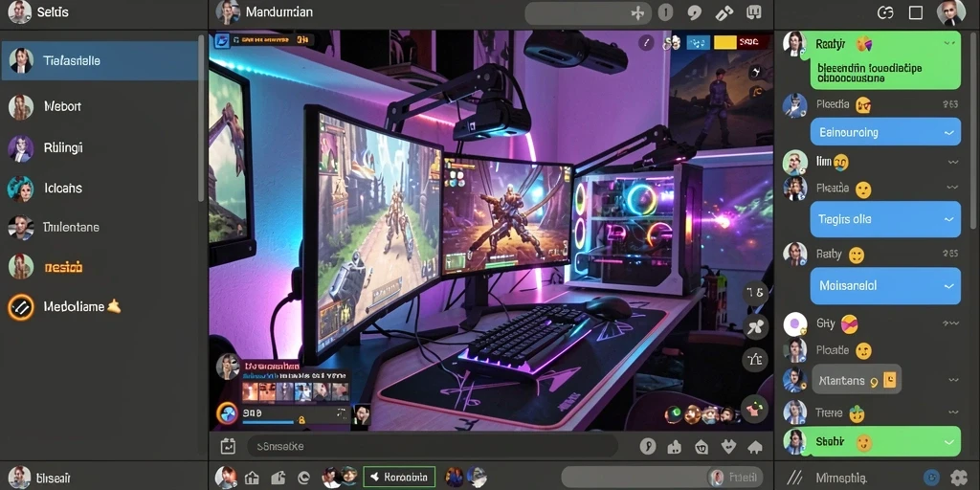Image resolution: width=980 pixels, height=490 pixels.
Task: Select Icloahs in the left sidebar
Action: point(63,188)
